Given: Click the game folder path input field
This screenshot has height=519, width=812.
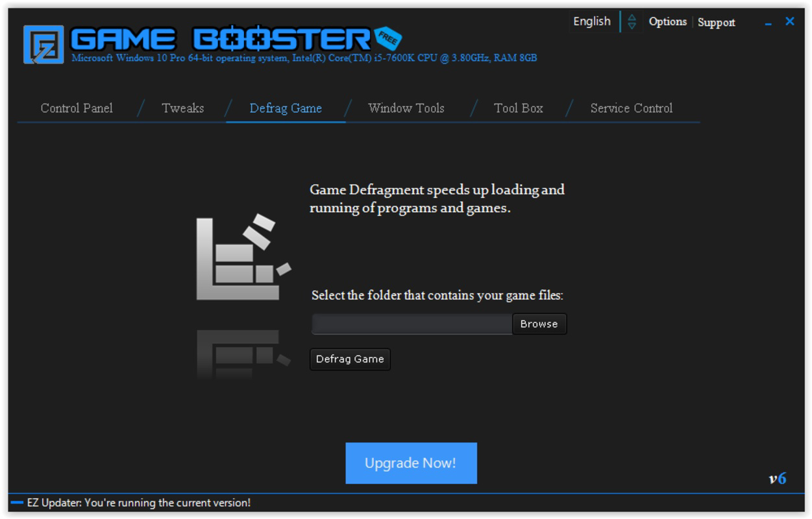Looking at the screenshot, I should click(x=412, y=324).
